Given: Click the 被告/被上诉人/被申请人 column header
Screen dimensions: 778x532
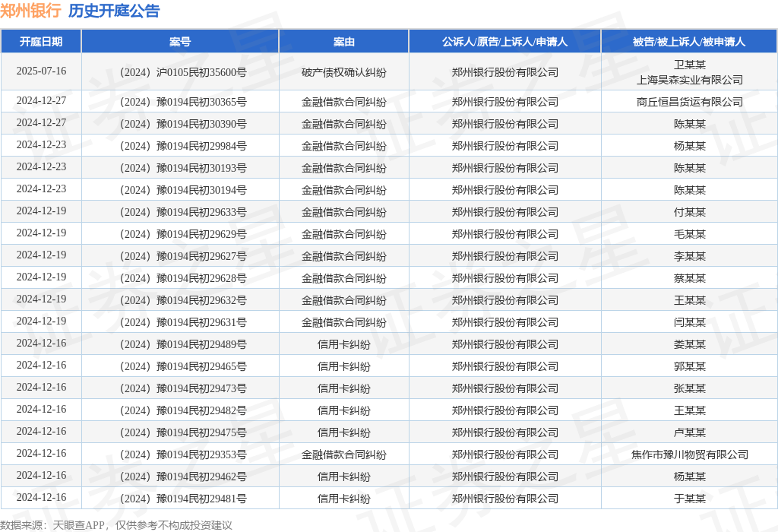Looking at the screenshot, I should [x=689, y=42].
